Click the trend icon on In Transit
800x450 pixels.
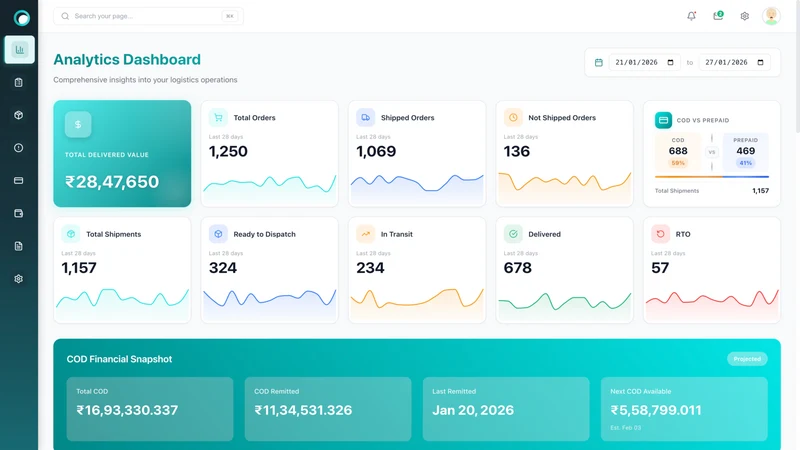(365, 234)
